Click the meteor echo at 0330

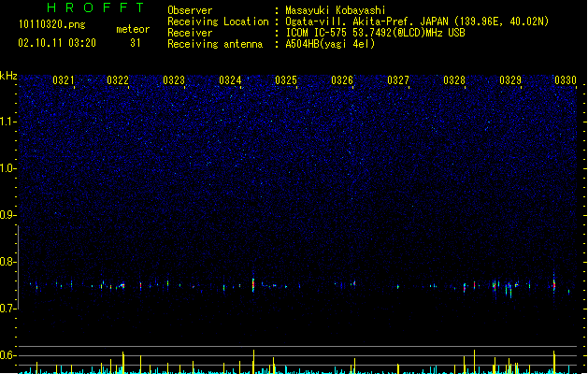coord(553,284)
